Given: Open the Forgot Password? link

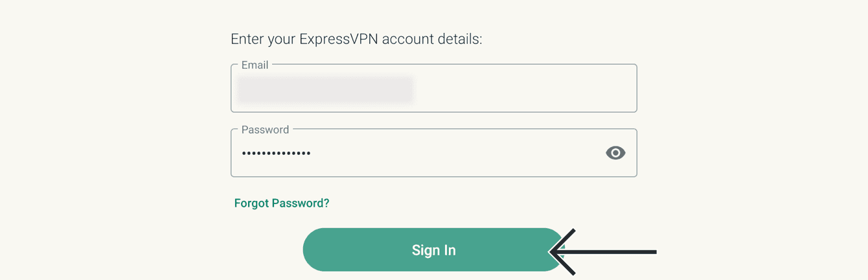Looking at the screenshot, I should [x=282, y=203].
